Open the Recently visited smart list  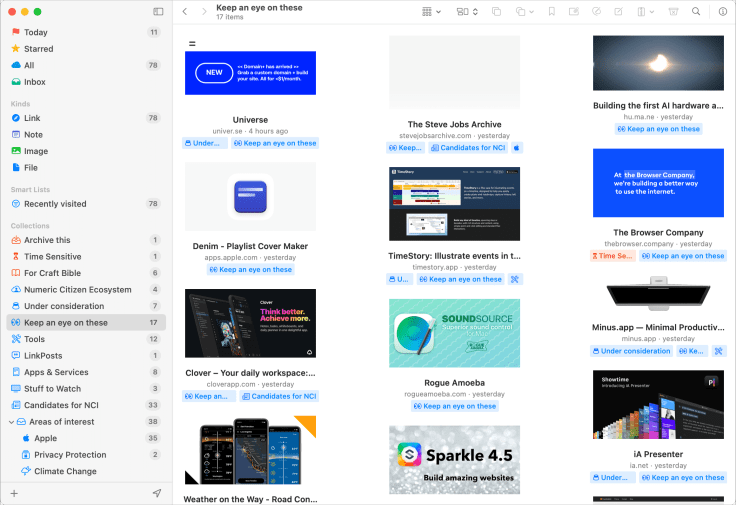[86, 204]
